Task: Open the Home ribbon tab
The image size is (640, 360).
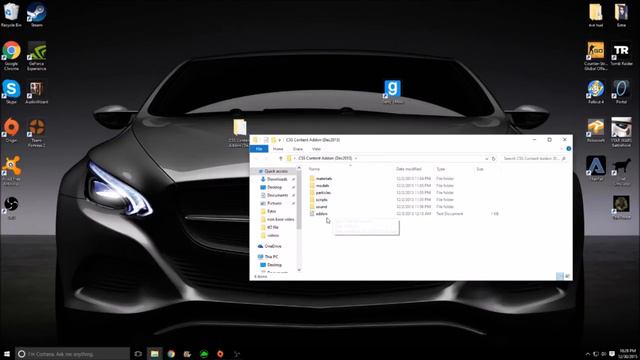Action: (278, 149)
